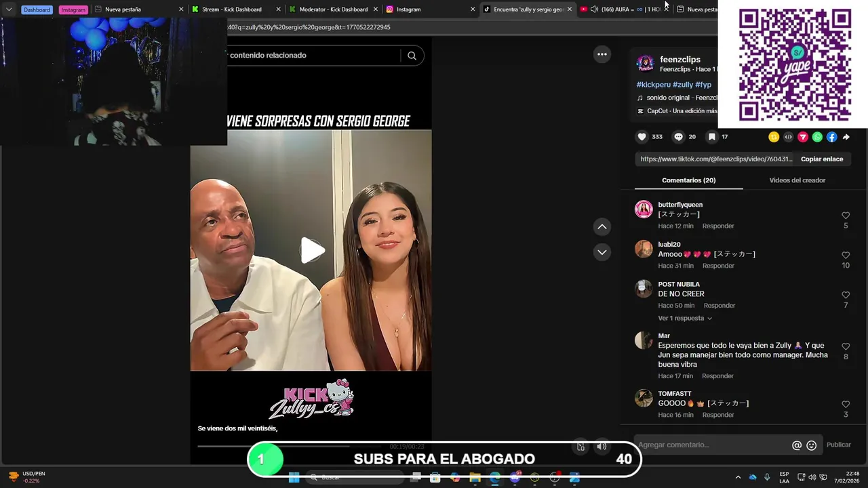This screenshot has height=488, width=868.
Task: Switch to the AURA YouTube browser tab
Action: [624, 9]
